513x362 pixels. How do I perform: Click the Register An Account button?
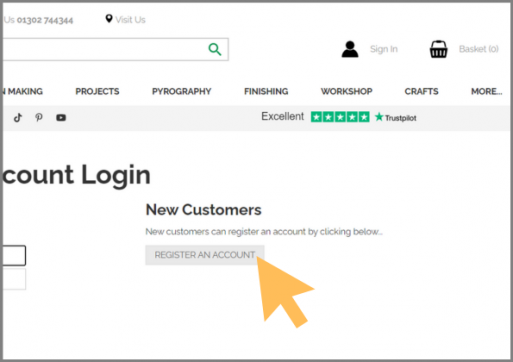click(205, 255)
